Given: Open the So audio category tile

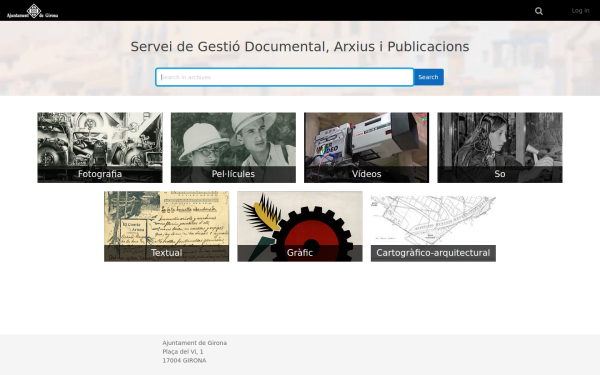Looking at the screenshot, I should tap(500, 147).
